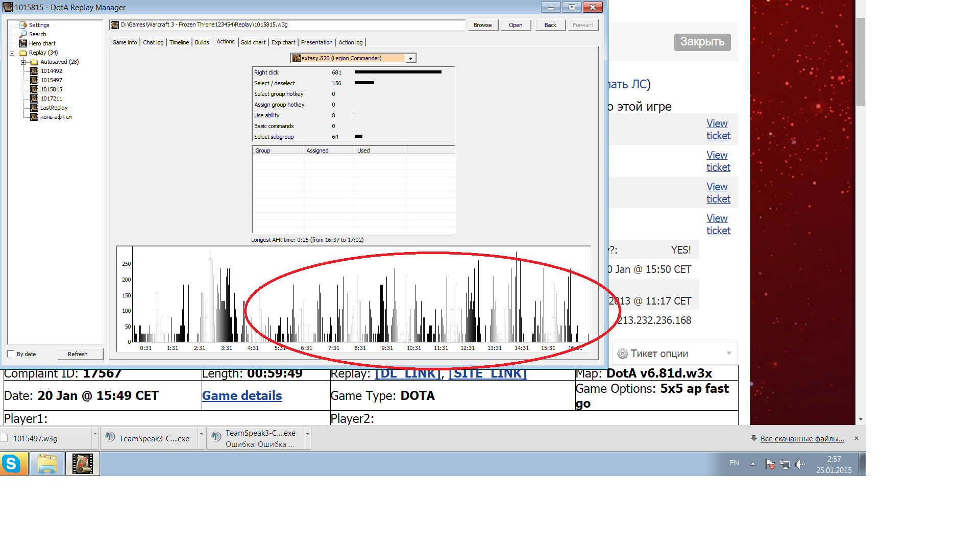The height and width of the screenshot is (551, 980).
Task: Click the Back button
Action: 550,25
